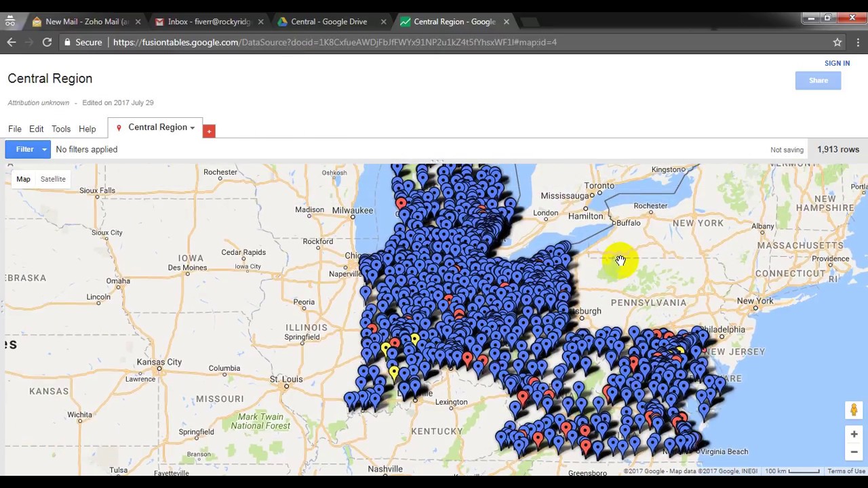This screenshot has width=868, height=488.
Task: Click the Central Region page title
Action: (50, 79)
